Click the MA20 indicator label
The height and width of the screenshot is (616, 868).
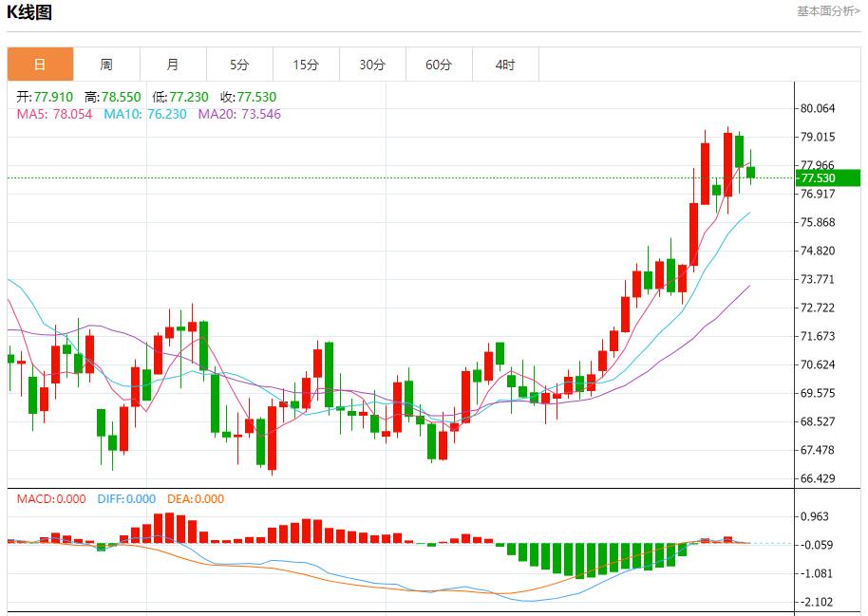coord(239,114)
